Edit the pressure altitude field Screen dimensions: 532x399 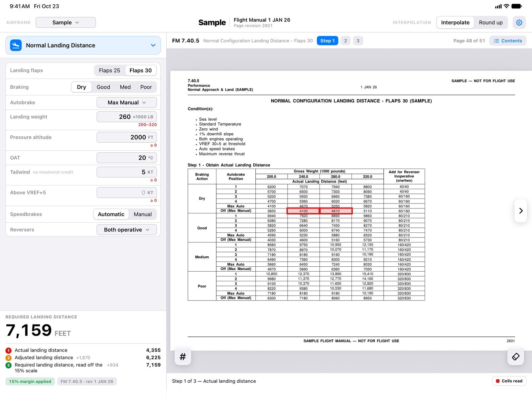(127, 137)
